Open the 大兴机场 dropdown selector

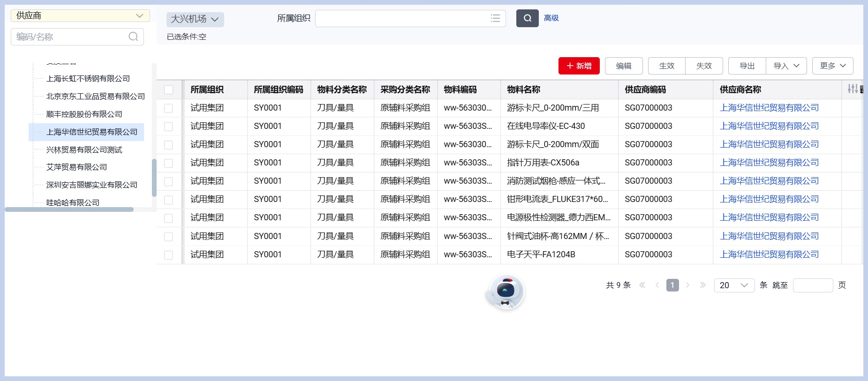point(195,19)
